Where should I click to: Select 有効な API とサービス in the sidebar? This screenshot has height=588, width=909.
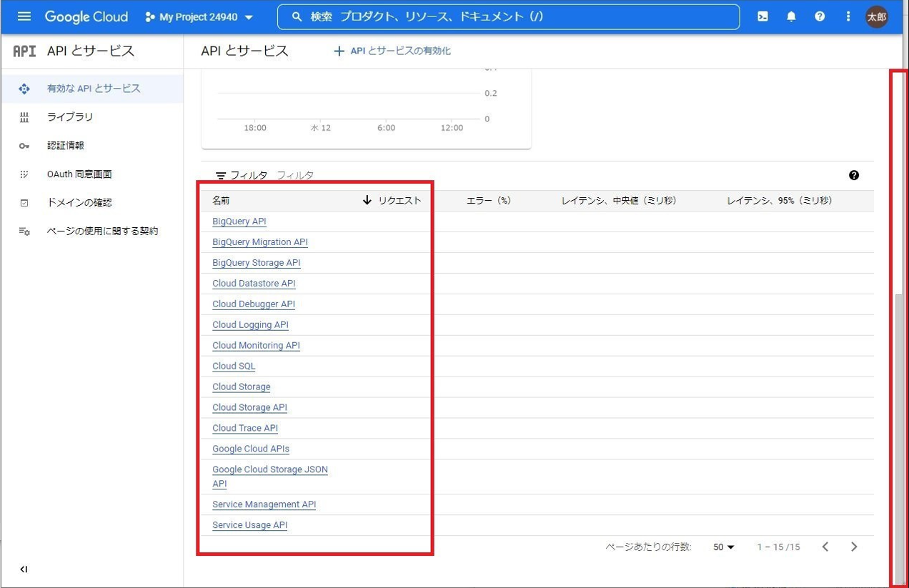(91, 89)
